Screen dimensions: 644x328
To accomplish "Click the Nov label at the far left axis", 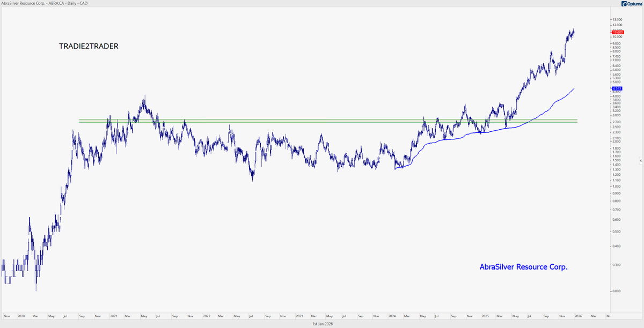I will pyautogui.click(x=7, y=316).
